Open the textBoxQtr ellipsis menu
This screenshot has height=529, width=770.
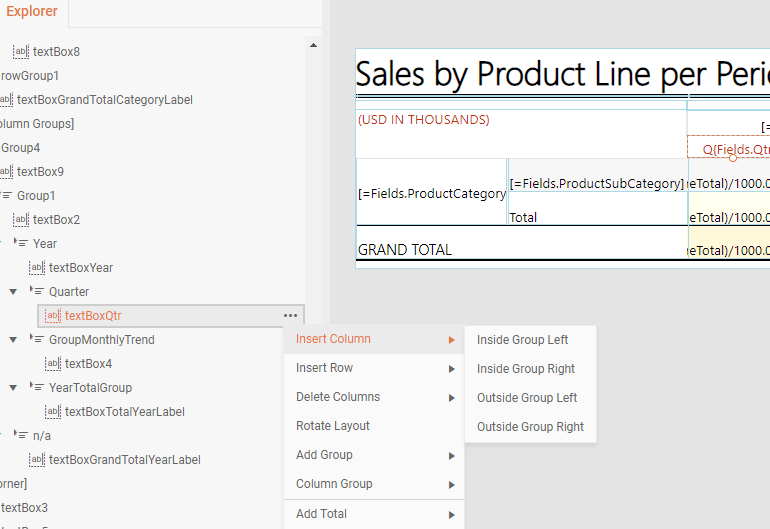[x=290, y=316]
